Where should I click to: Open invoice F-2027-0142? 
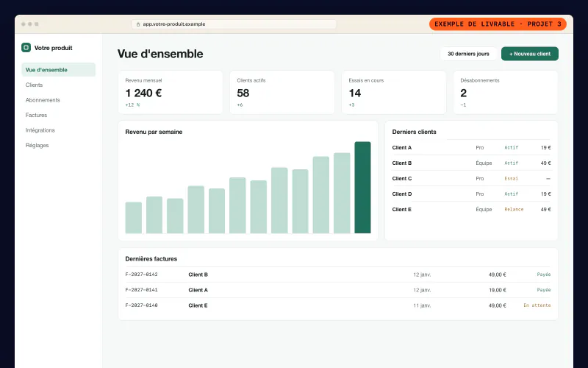tap(141, 275)
